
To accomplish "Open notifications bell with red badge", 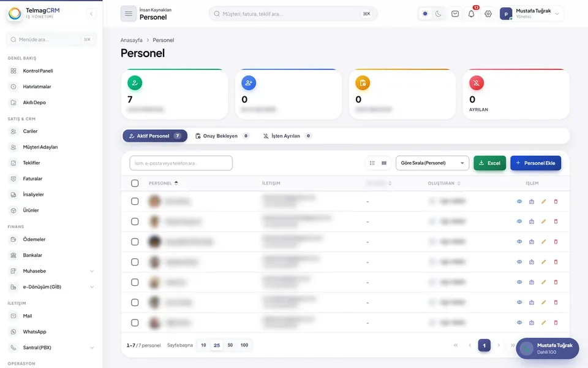I will tap(472, 14).
